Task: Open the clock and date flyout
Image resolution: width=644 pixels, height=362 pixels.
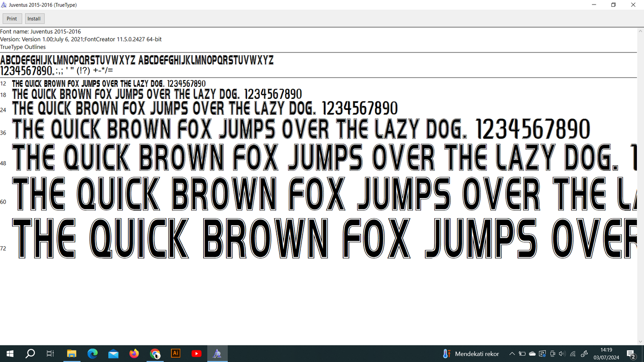Action: coord(606,354)
